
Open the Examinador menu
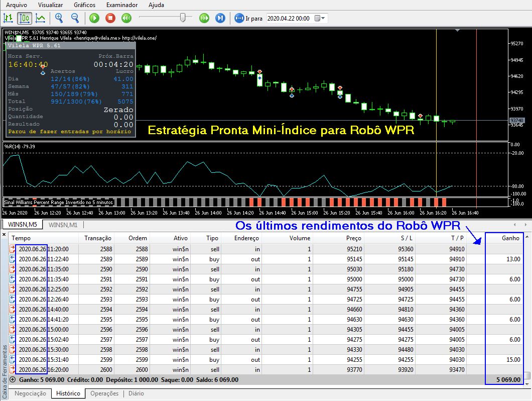click(122, 5)
